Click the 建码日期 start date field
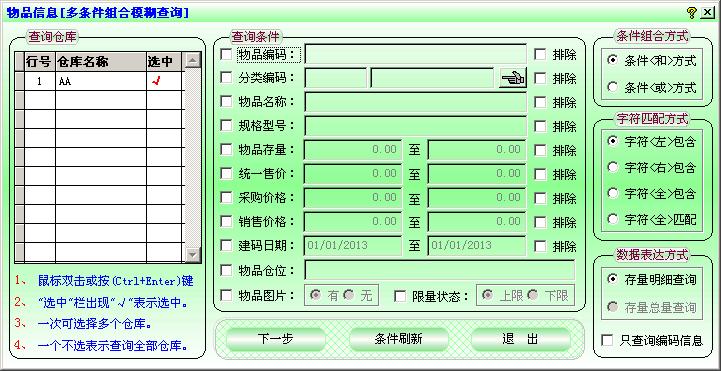 click(x=353, y=245)
